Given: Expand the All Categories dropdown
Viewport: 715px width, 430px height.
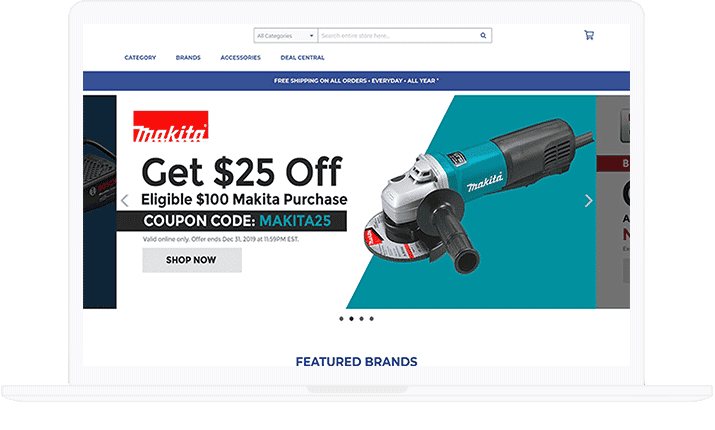Looking at the screenshot, I should pos(285,36).
